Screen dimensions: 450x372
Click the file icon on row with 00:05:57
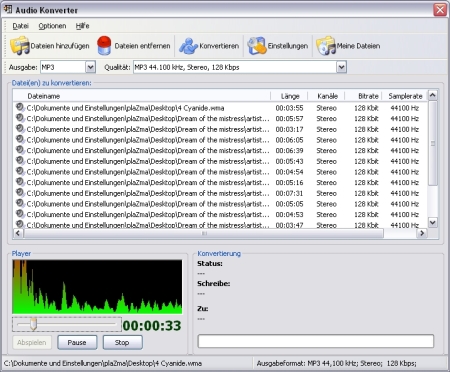pos(20,118)
